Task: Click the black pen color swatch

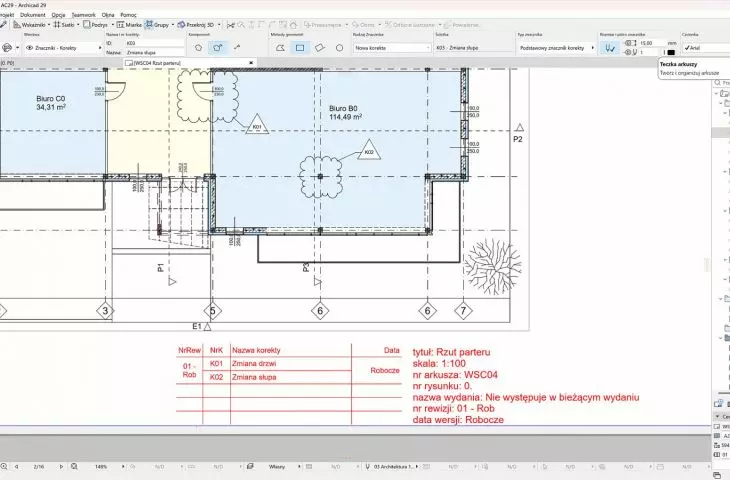Action: pyautogui.click(x=671, y=53)
